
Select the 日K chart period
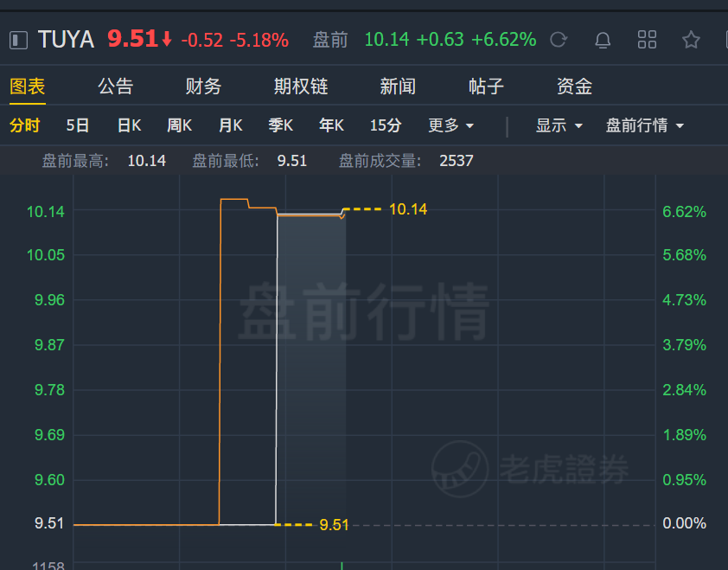129,125
